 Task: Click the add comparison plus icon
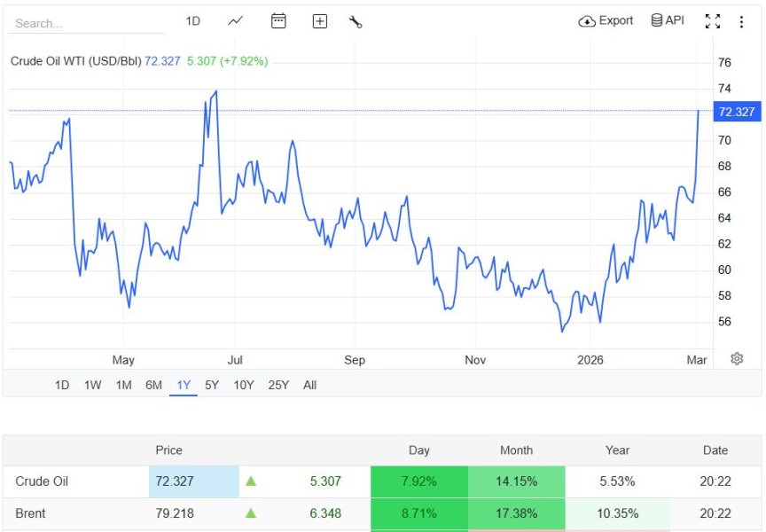coord(320,21)
